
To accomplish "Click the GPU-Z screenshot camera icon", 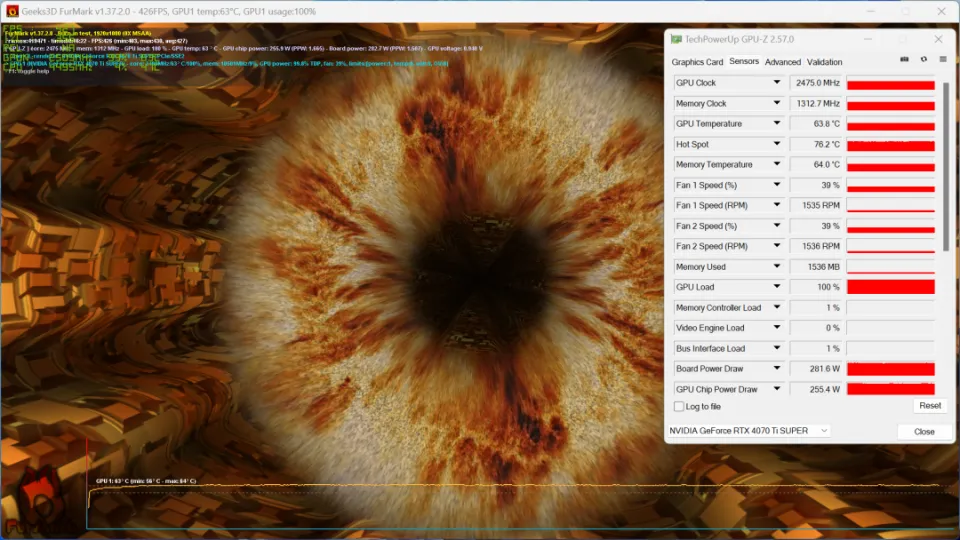I will tap(904, 59).
